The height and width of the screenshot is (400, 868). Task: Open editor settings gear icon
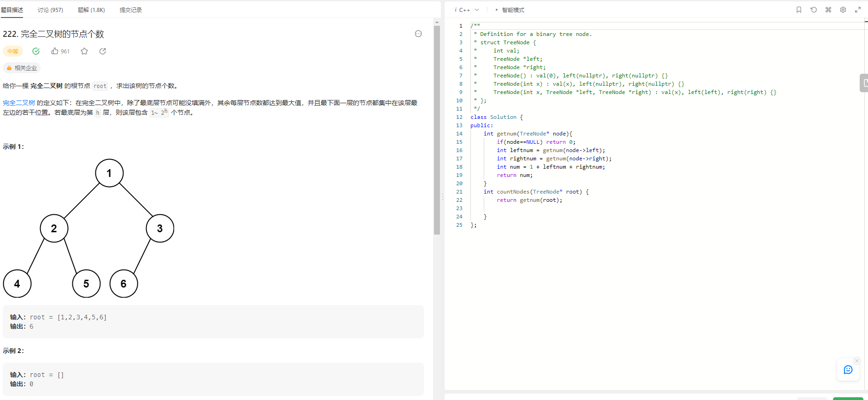point(843,10)
